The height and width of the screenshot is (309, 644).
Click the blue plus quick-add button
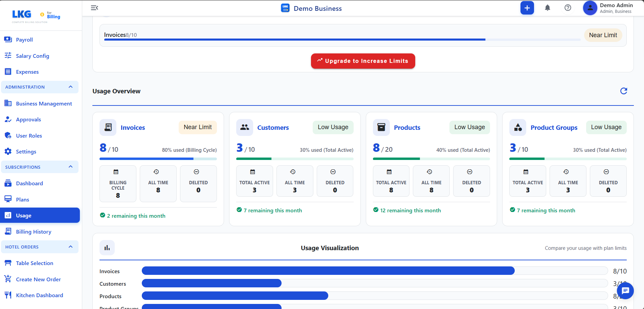pyautogui.click(x=527, y=8)
